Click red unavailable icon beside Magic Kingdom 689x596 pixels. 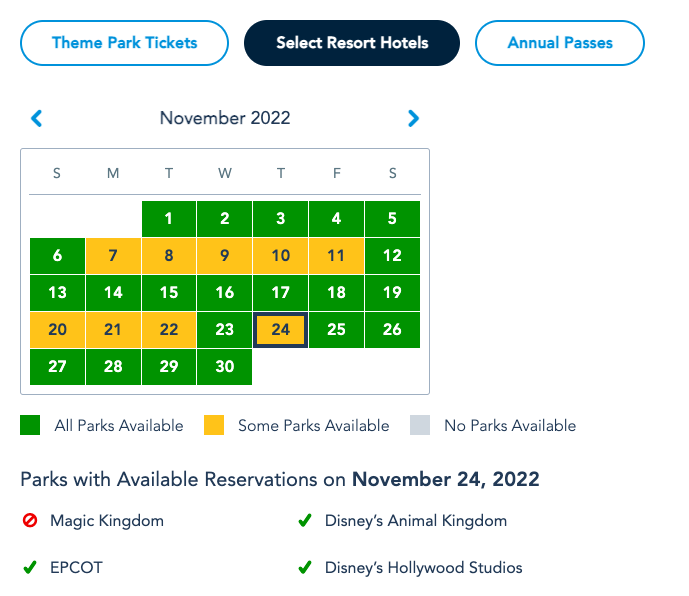(x=30, y=521)
